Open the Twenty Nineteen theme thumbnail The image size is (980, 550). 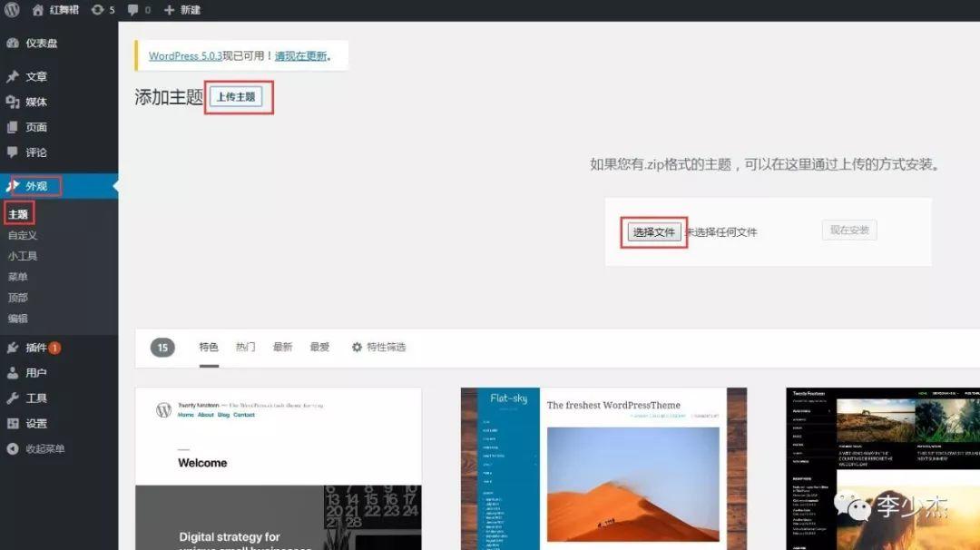[x=279, y=468]
